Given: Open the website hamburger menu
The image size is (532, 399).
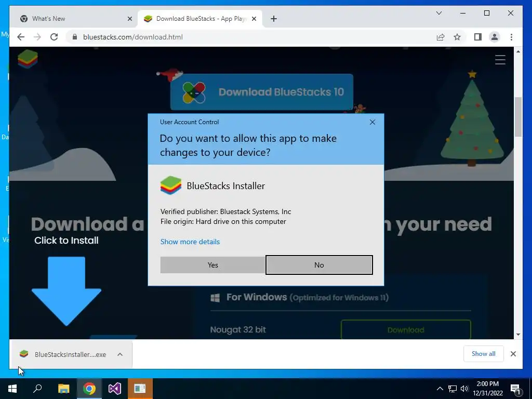Looking at the screenshot, I should coord(500,60).
